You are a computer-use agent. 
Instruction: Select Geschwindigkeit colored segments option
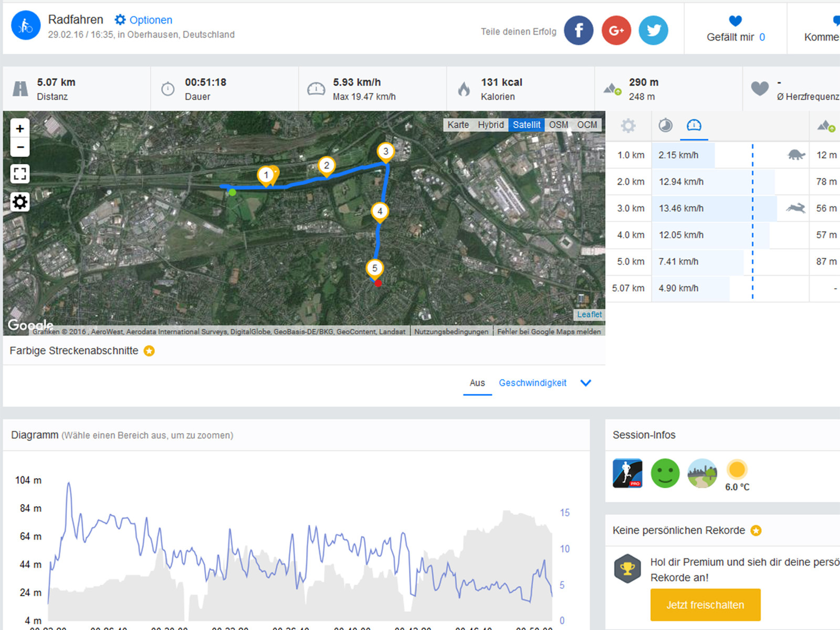(x=532, y=383)
